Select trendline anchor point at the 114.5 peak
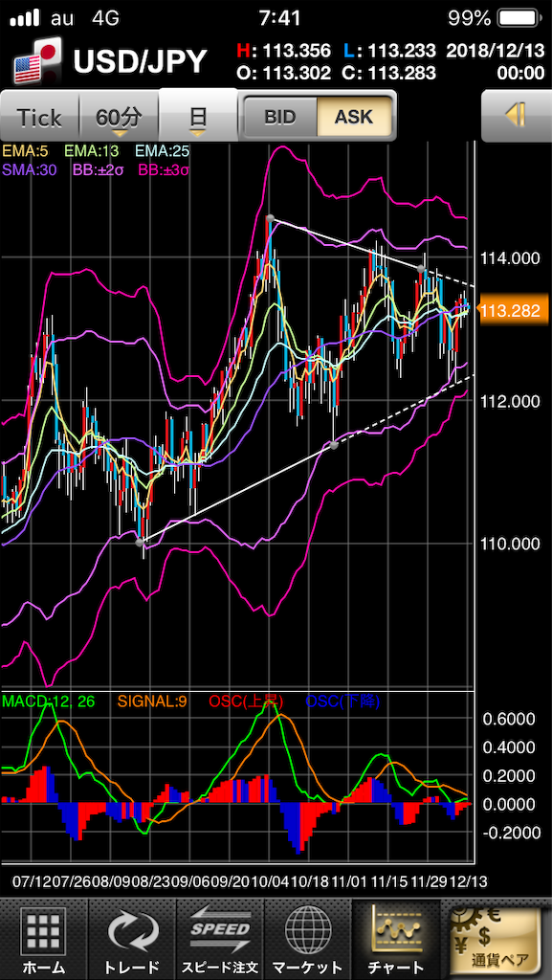 (270, 218)
